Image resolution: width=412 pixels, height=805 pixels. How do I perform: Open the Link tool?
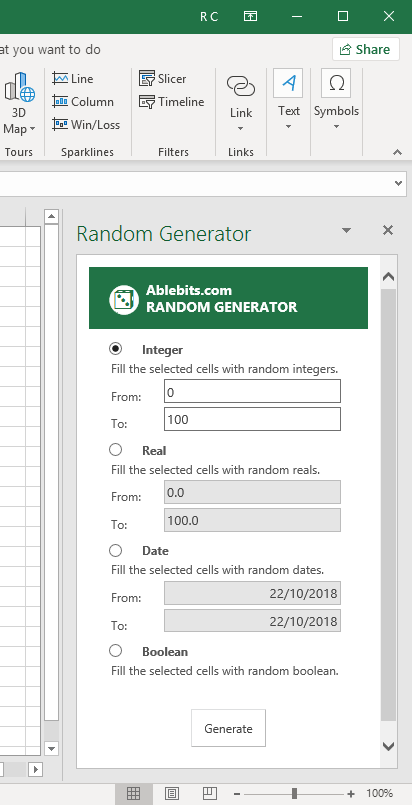click(241, 102)
